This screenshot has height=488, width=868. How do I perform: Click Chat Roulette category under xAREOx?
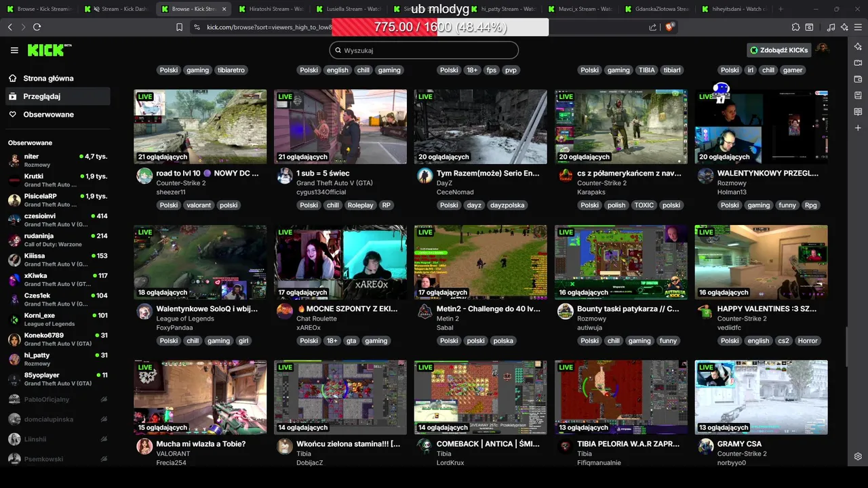pos(317,319)
